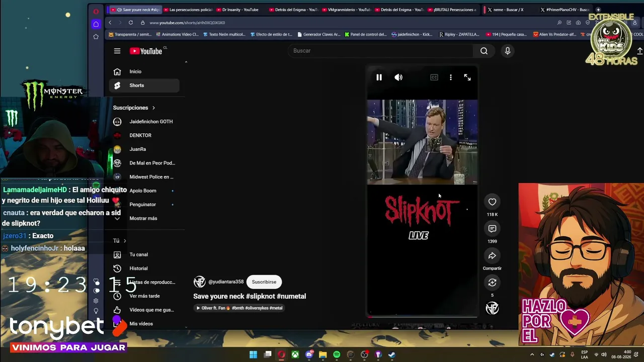644x362 pixels.
Task: Expand the Tú section
Action: click(120, 241)
